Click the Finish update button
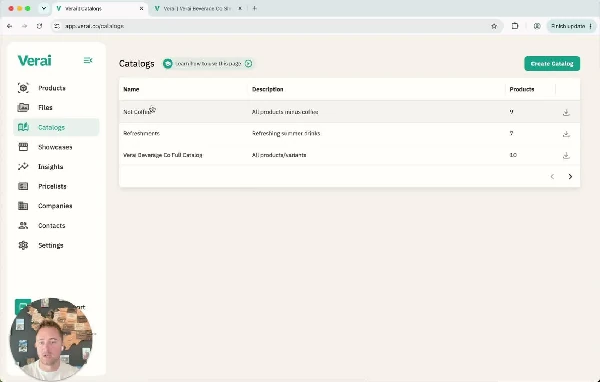Viewport: 600px width, 382px height. [571, 26]
